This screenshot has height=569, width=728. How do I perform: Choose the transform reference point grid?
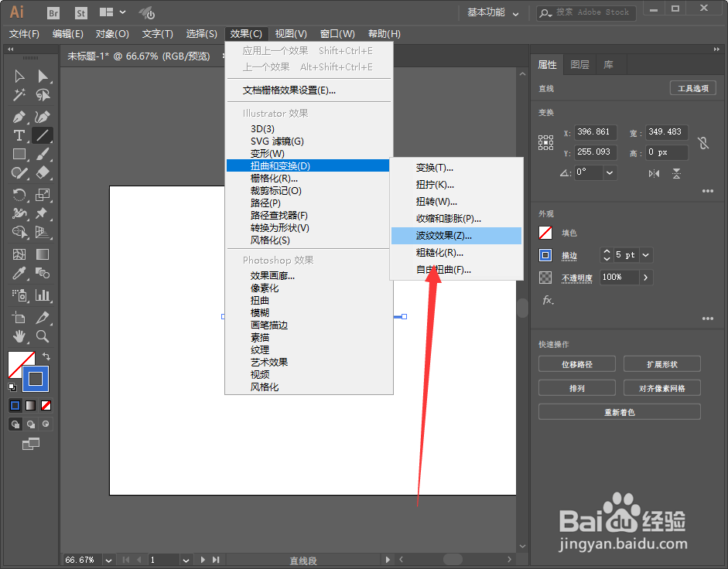click(545, 142)
